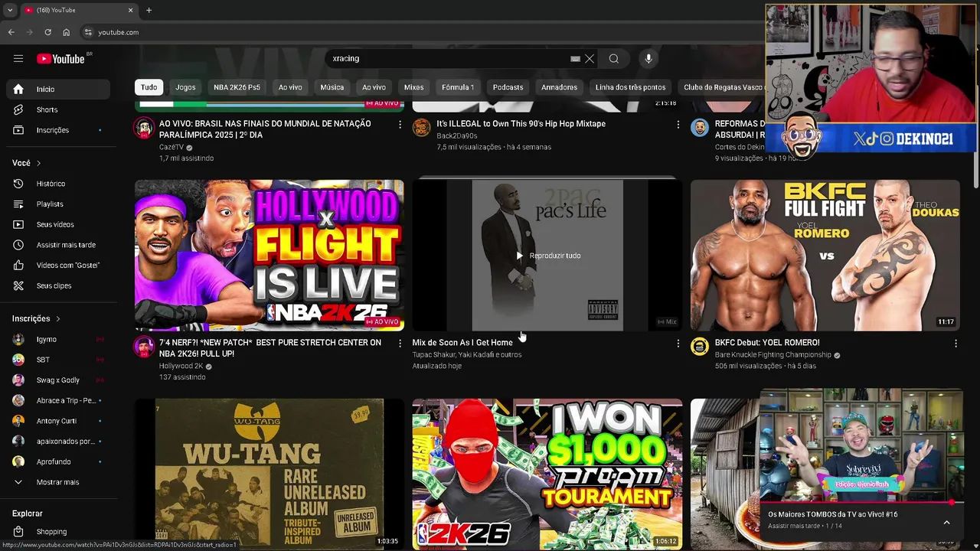Open Shopping under Explorar
The height and width of the screenshot is (551, 980).
click(x=58, y=532)
